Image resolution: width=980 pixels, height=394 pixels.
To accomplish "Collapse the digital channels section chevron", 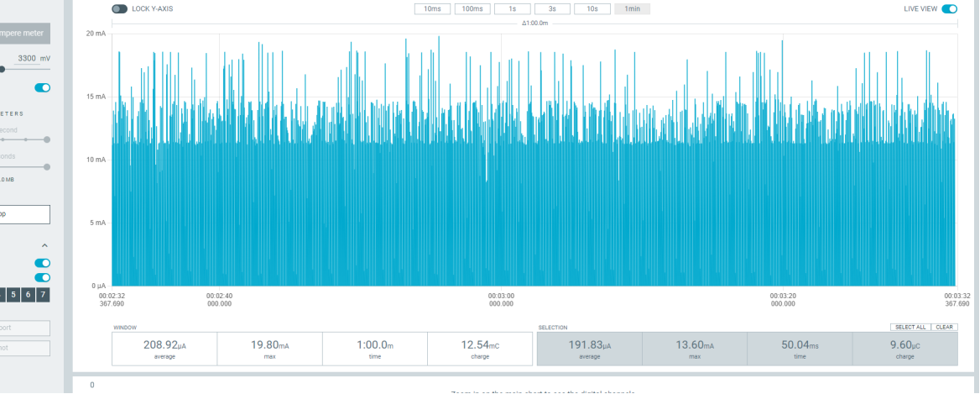I will 44,246.
